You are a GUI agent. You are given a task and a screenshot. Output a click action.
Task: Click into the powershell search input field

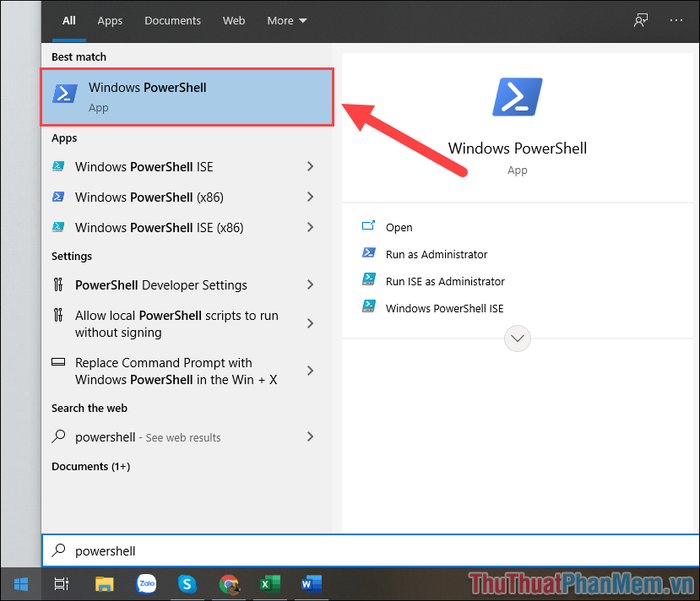pos(371,551)
